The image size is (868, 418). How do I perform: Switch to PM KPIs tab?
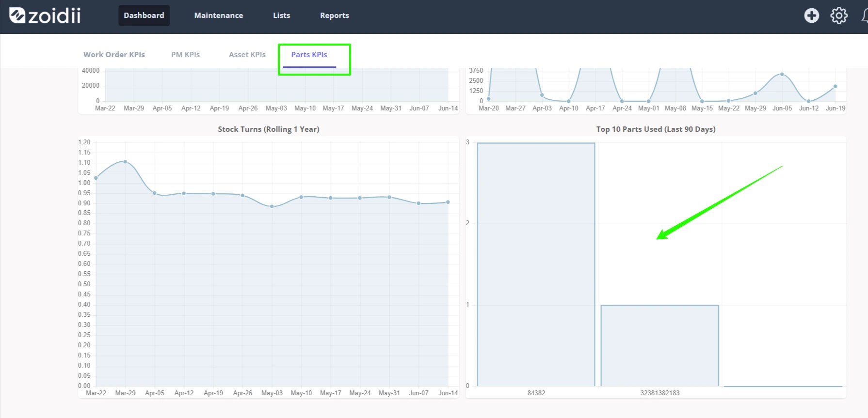tap(185, 55)
